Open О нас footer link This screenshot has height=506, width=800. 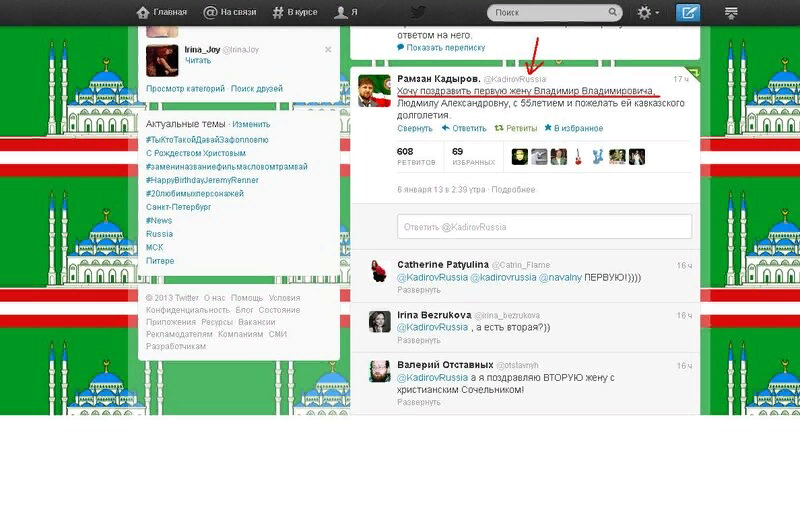pos(214,298)
